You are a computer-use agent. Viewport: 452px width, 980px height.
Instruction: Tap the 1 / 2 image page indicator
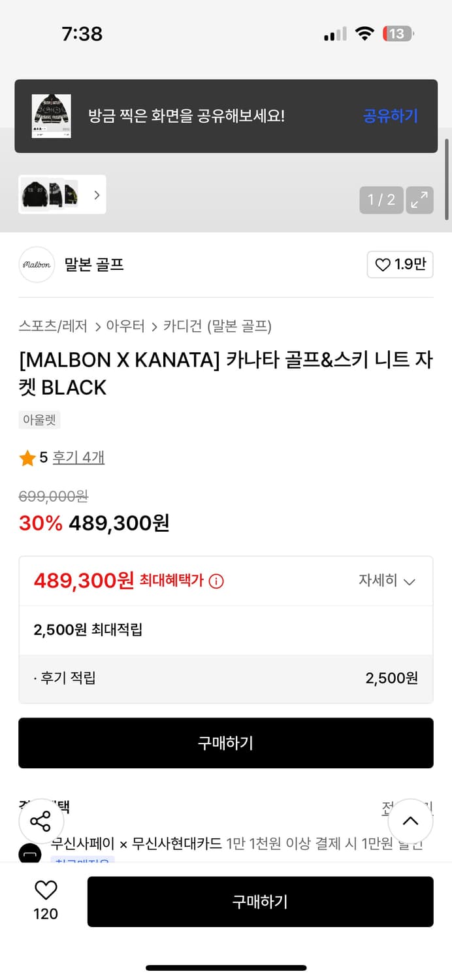(x=381, y=199)
